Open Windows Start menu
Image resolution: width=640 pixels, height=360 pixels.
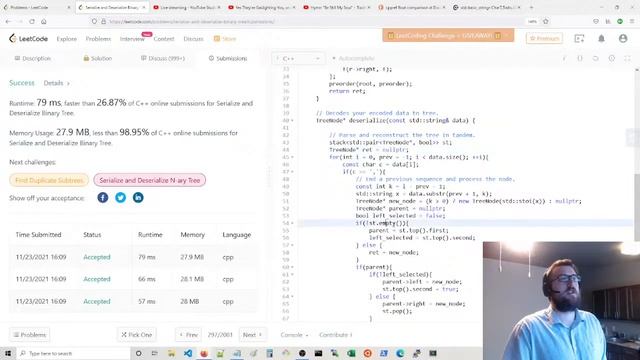[x=8, y=353]
